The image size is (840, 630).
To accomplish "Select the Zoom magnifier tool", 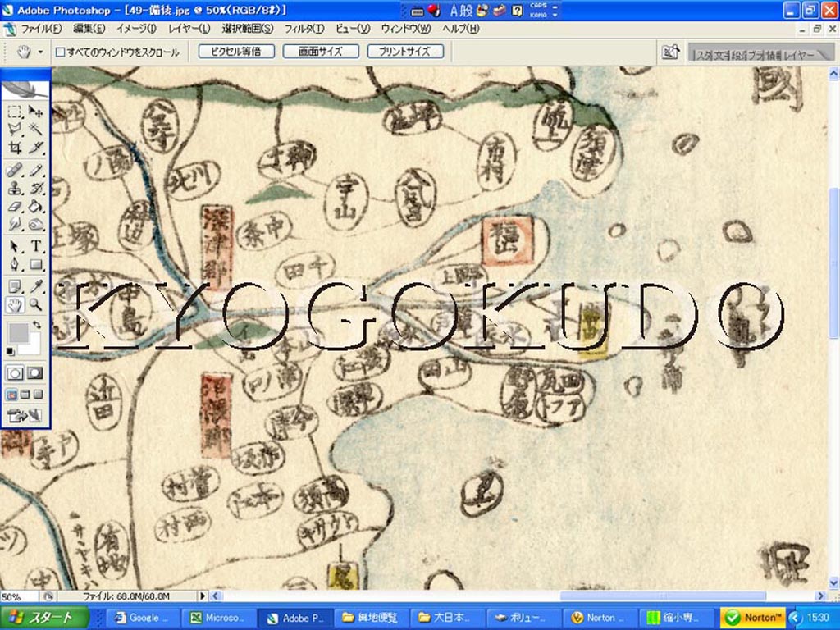I will [x=35, y=305].
